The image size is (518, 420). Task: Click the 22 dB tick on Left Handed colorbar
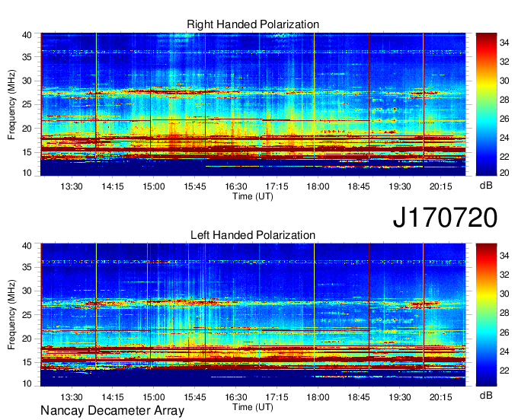[504, 371]
